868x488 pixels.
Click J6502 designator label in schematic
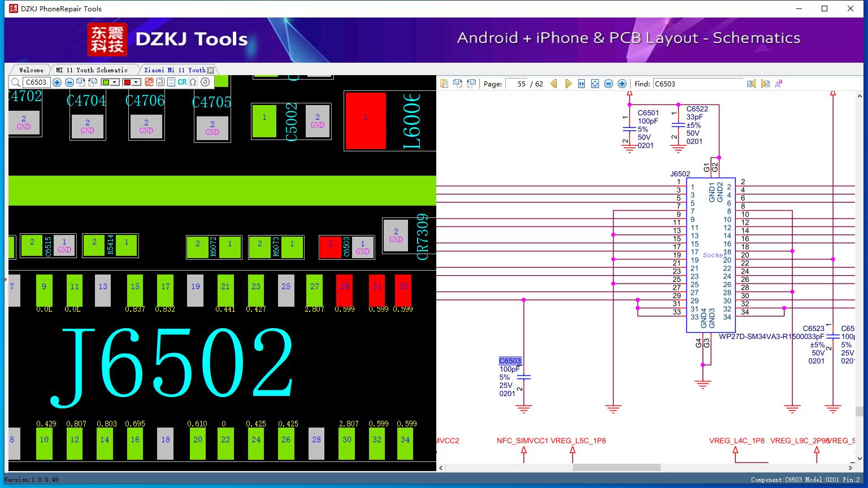tap(680, 174)
